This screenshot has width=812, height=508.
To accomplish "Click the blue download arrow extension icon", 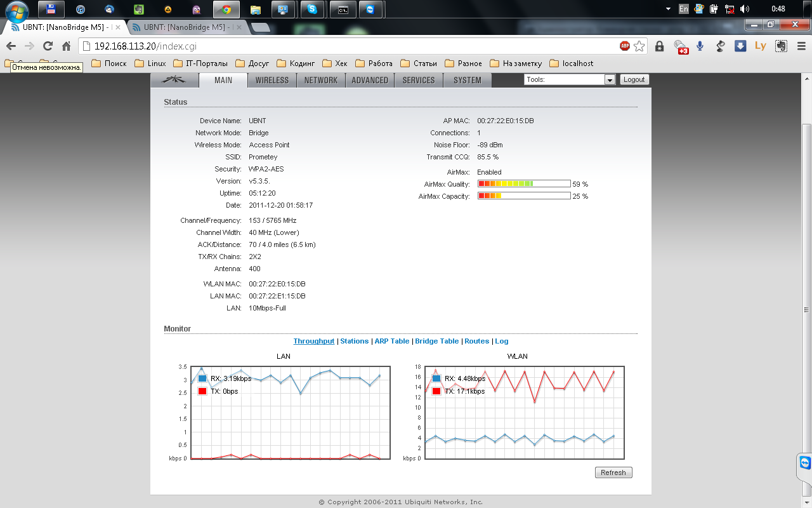I will tap(740, 46).
